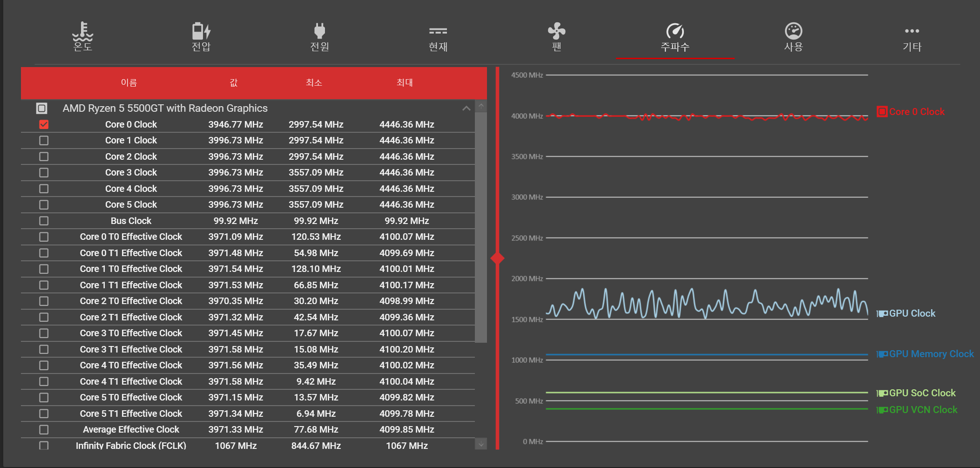Screen dimensions: 980x468
Task: Select the Bus Clock row name
Action: pos(131,221)
